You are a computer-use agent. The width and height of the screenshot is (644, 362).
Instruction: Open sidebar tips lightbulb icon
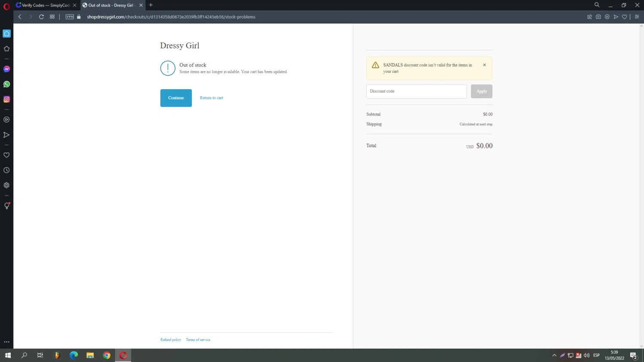(x=6, y=206)
